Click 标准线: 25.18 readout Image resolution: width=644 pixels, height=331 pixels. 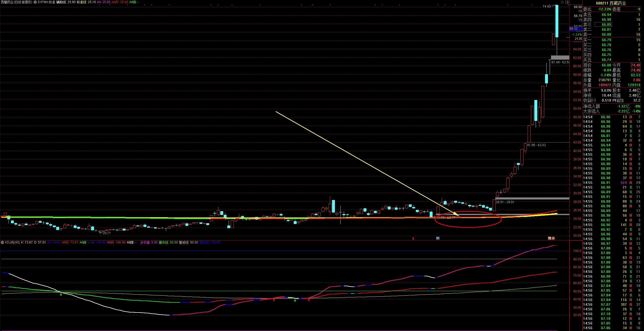[86, 2]
